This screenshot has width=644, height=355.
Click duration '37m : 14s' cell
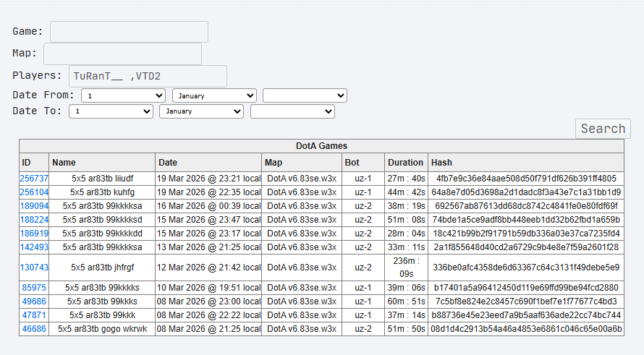coord(406,315)
